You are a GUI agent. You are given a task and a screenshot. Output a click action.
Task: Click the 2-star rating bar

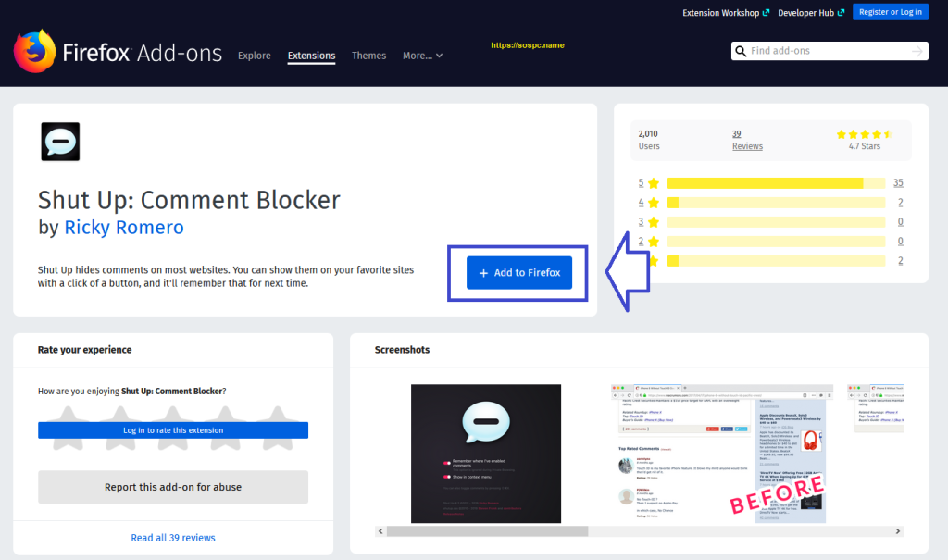tap(777, 242)
